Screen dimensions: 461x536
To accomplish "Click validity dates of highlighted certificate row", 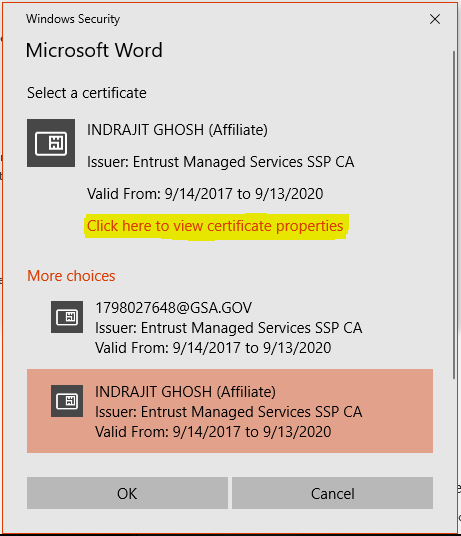I will coord(213,432).
